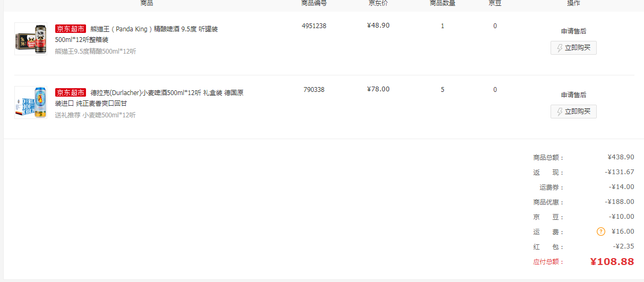Select 申请售后 for the Durlacher beer
The image size is (644, 282).
[x=573, y=95]
